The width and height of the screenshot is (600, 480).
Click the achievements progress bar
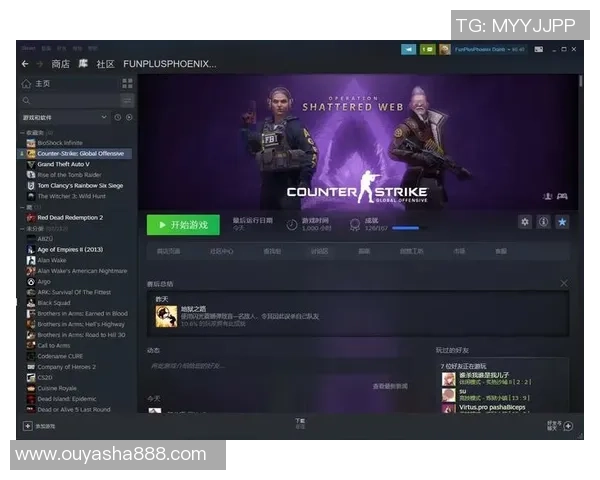(x=409, y=228)
